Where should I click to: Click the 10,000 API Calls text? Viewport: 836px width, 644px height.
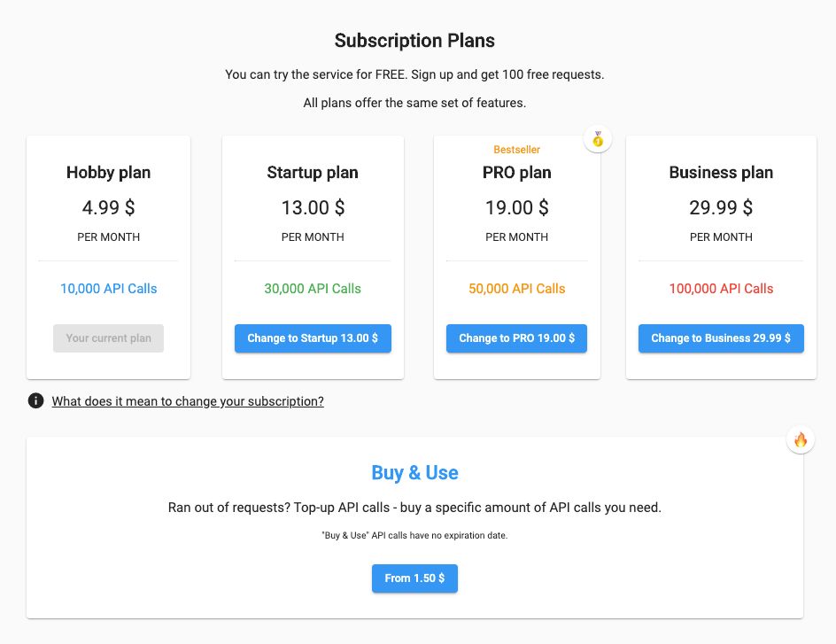108,288
